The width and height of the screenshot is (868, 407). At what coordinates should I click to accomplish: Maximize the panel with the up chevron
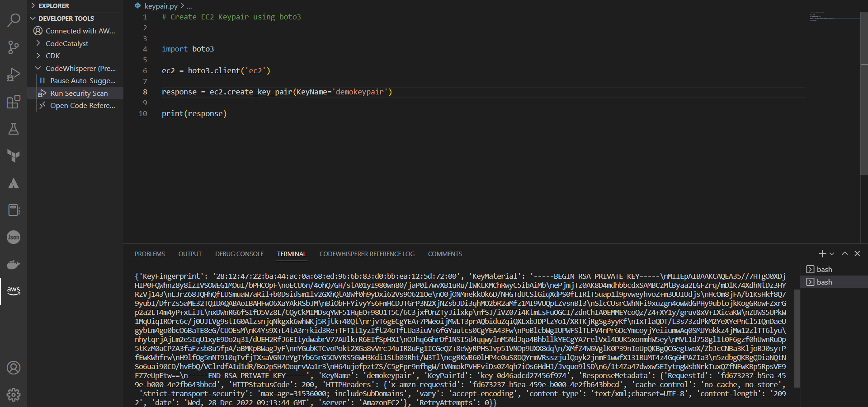(x=844, y=253)
